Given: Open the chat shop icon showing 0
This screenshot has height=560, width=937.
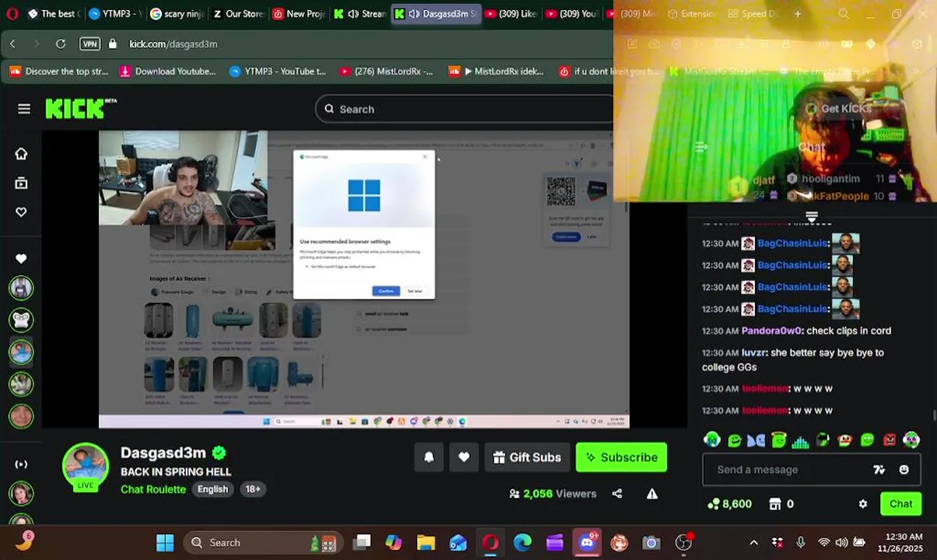Looking at the screenshot, I should coord(775,504).
